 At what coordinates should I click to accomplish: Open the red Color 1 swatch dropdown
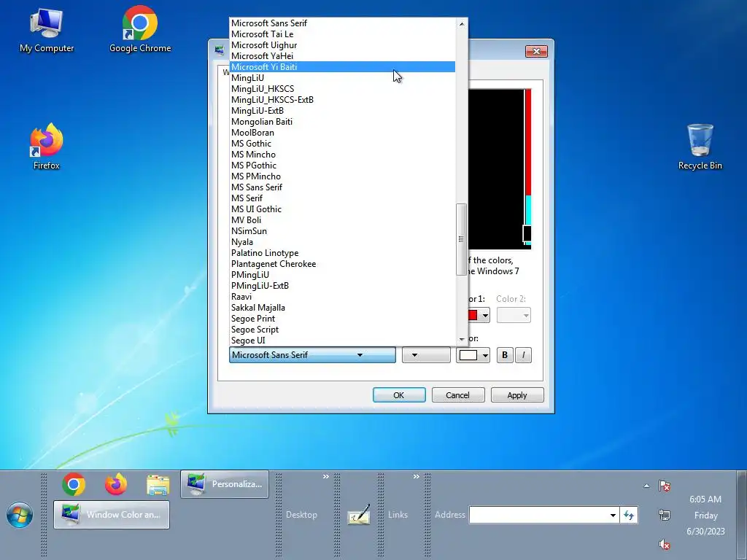coord(478,315)
